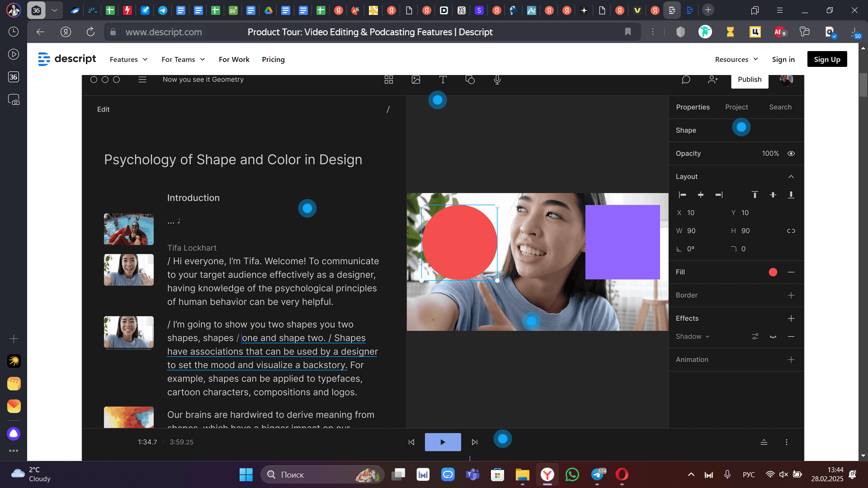Select the Text tool icon
Screen dimensions: 868x488
(x=443, y=80)
